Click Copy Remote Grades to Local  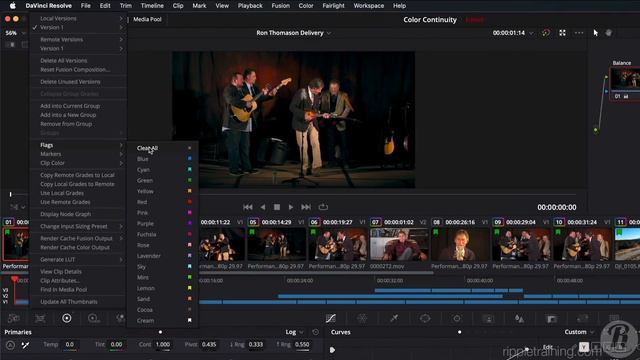point(78,175)
